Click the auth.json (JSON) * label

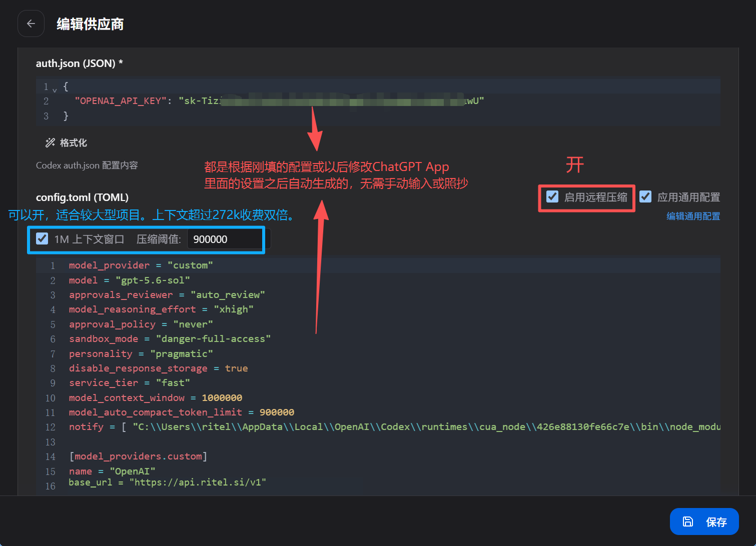pos(80,63)
